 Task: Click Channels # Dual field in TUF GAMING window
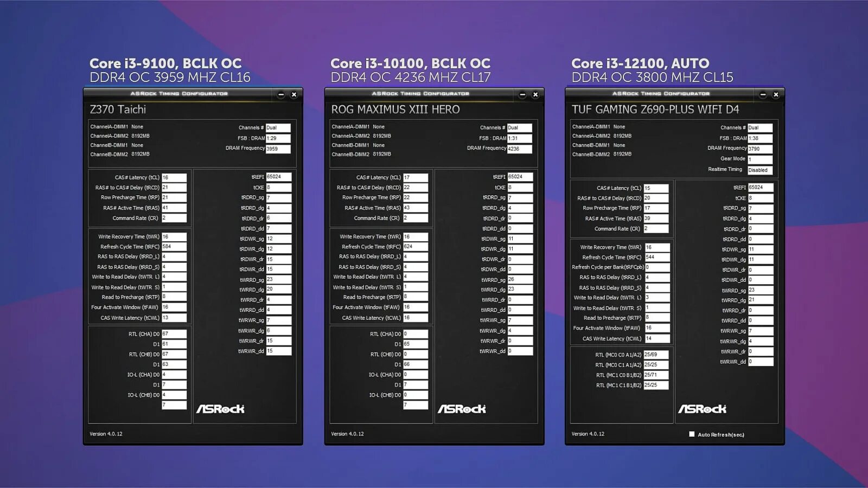point(760,128)
